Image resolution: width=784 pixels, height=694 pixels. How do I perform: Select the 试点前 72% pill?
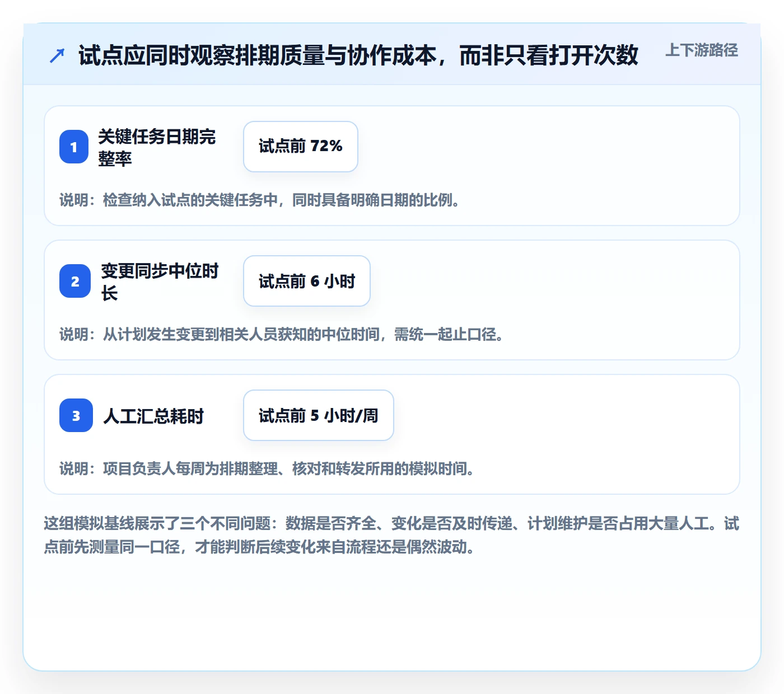tap(301, 147)
